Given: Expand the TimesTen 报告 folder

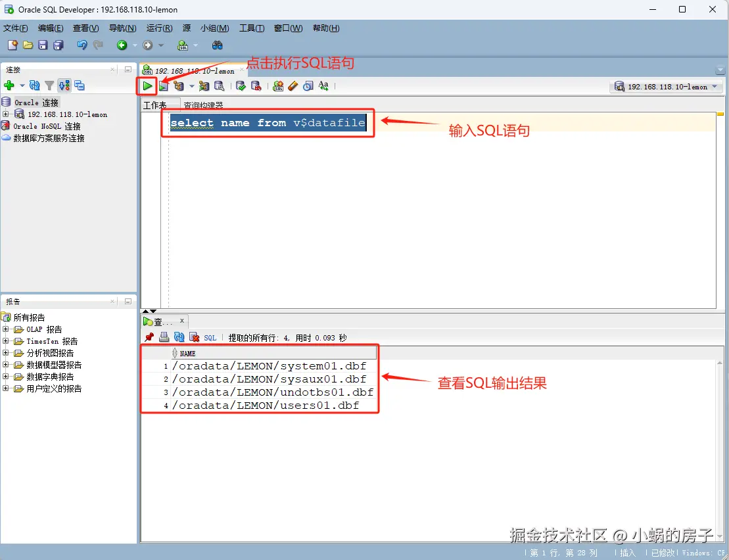Looking at the screenshot, I should pyautogui.click(x=5, y=340).
